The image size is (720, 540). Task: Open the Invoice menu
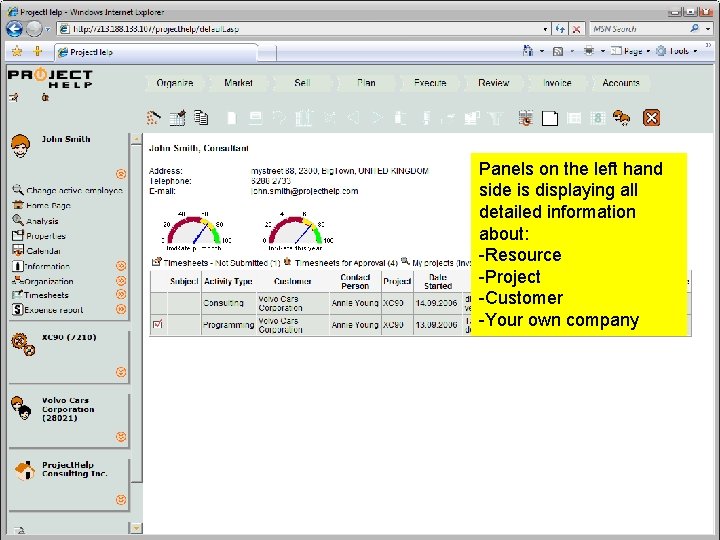(x=557, y=83)
